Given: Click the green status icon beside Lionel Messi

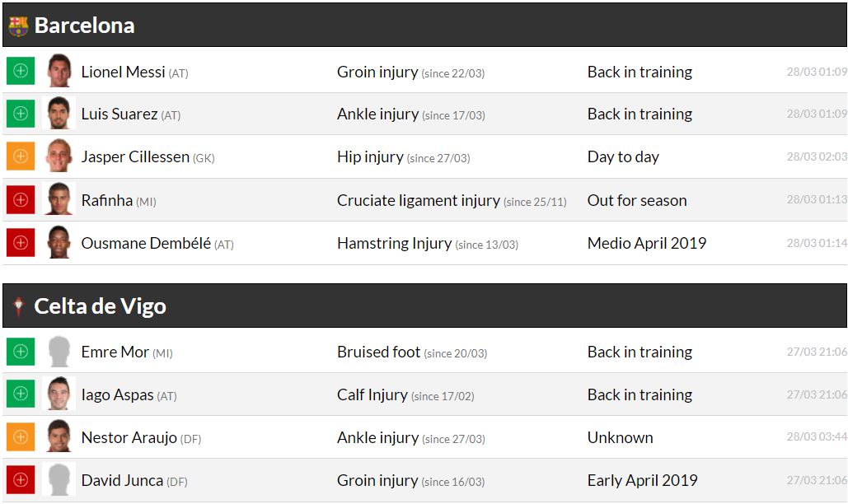Looking at the screenshot, I should (21, 71).
